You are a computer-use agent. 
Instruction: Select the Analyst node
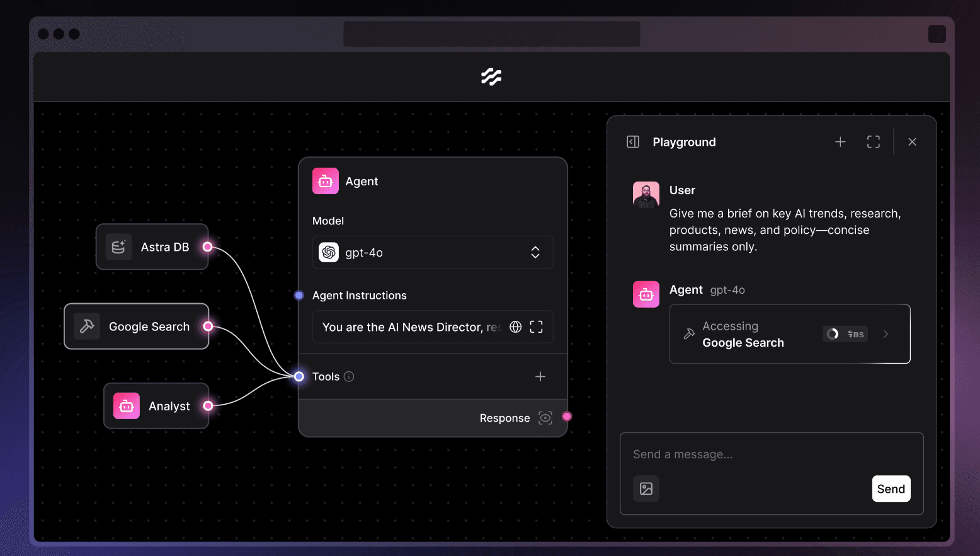[156, 406]
